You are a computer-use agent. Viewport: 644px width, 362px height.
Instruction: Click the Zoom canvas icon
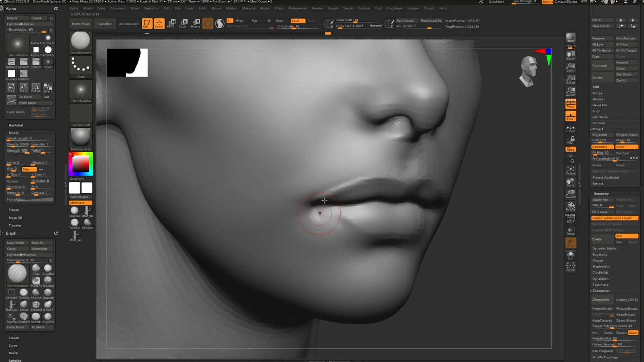coord(570,67)
